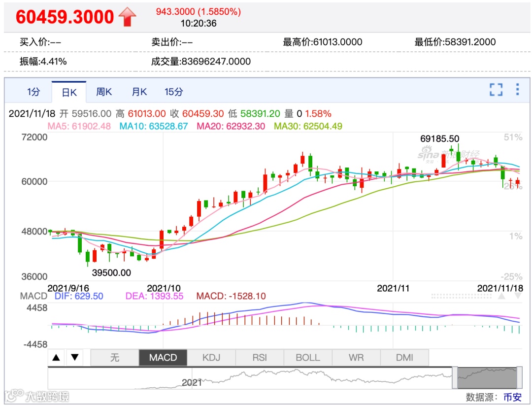Screen dimensions: 532x406
Task: Click the 卖出价:-- field
Action: (x=172, y=42)
